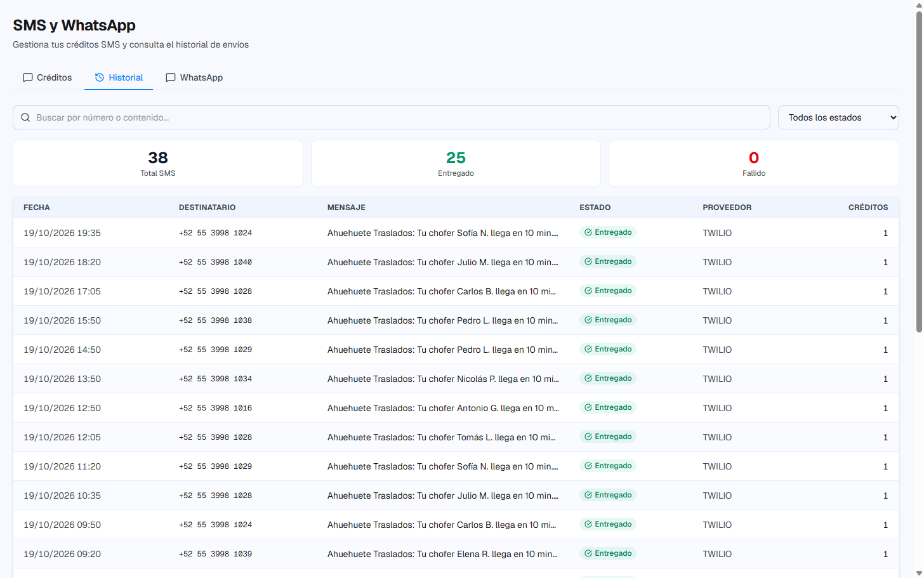Click date 19/10/2026 09:50

click(62, 525)
